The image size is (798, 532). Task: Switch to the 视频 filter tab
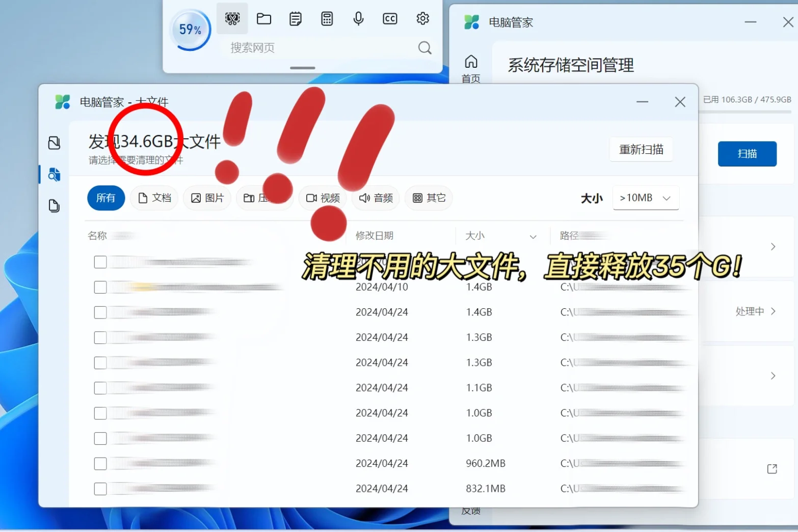click(323, 198)
